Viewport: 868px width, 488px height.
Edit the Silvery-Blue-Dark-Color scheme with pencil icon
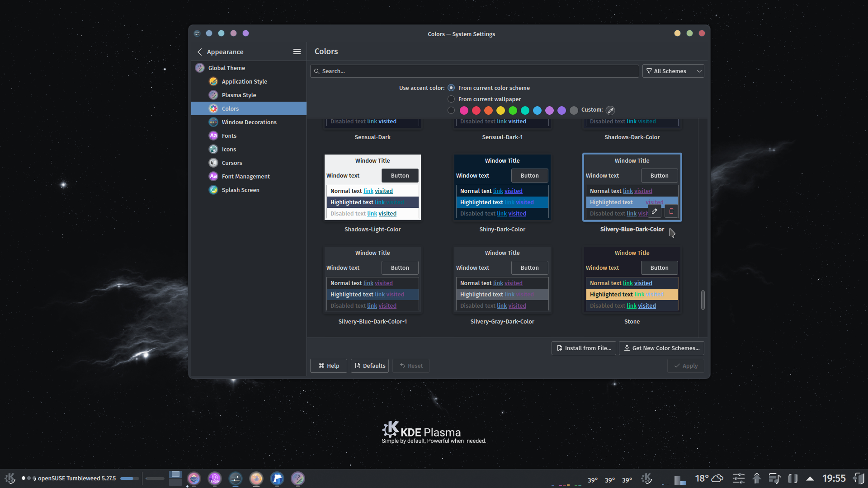[655, 211]
